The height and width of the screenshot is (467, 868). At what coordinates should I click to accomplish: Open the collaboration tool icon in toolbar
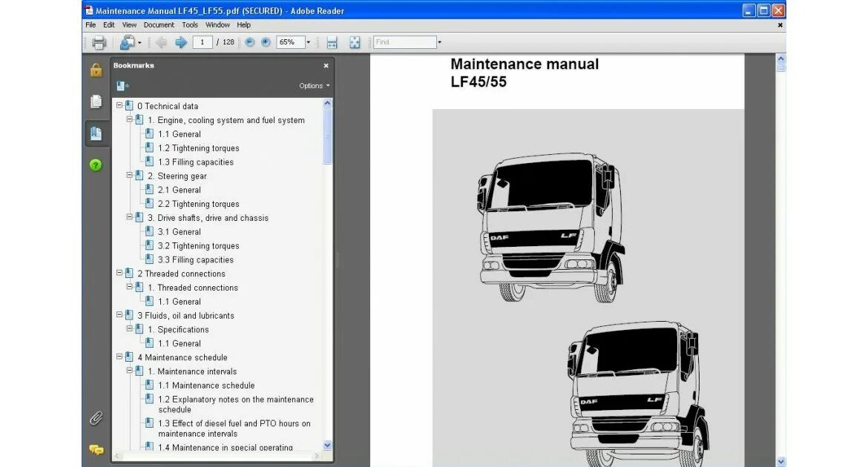(127, 42)
